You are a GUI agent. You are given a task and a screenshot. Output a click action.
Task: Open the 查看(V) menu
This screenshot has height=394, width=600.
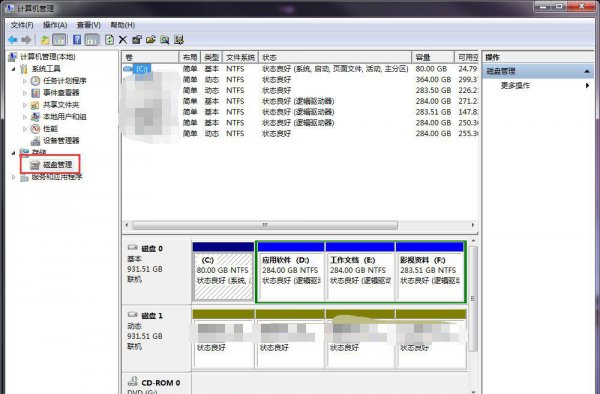[x=88, y=25]
